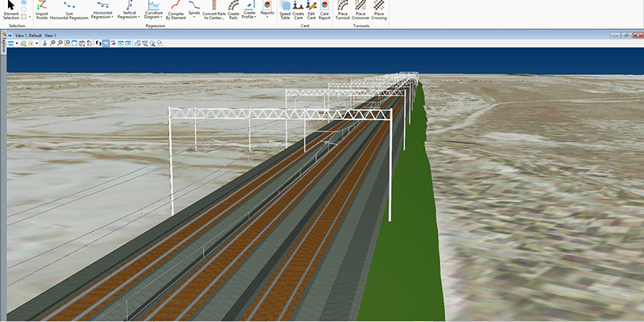Select the Place Crossover tool
644x322 pixels.
(x=361, y=10)
